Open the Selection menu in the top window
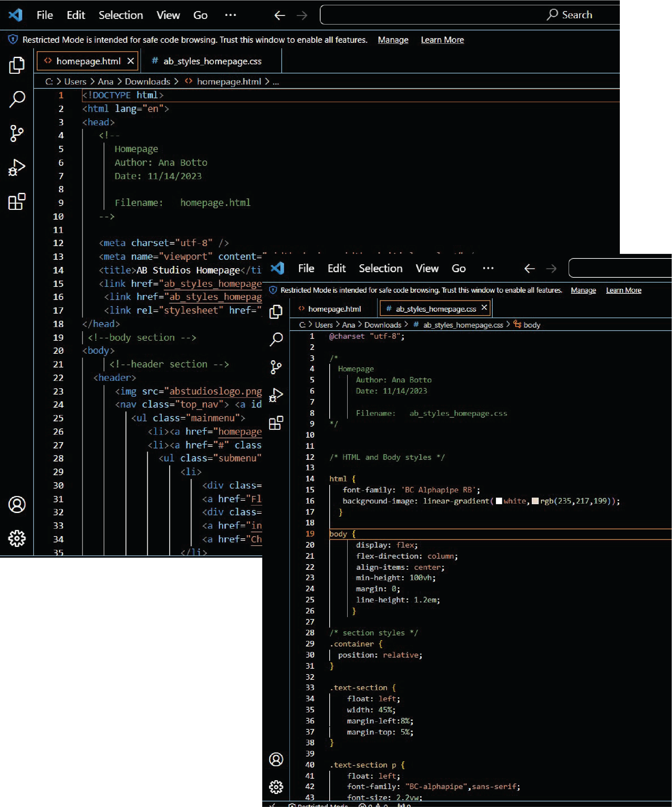This screenshot has width=672, height=807. click(121, 15)
